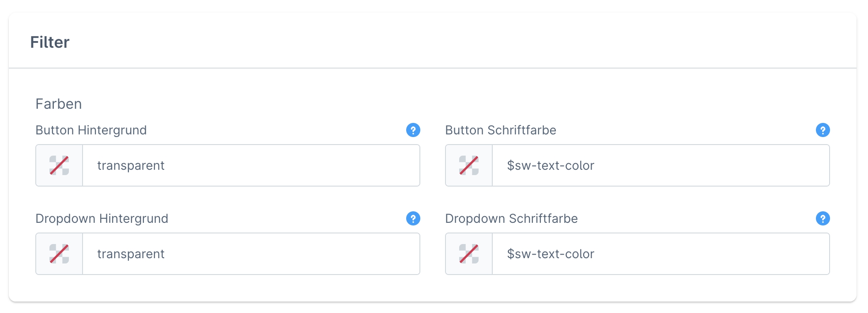The width and height of the screenshot is (868, 313).
Task: Open color picker for Button Hintergrund
Action: (59, 165)
